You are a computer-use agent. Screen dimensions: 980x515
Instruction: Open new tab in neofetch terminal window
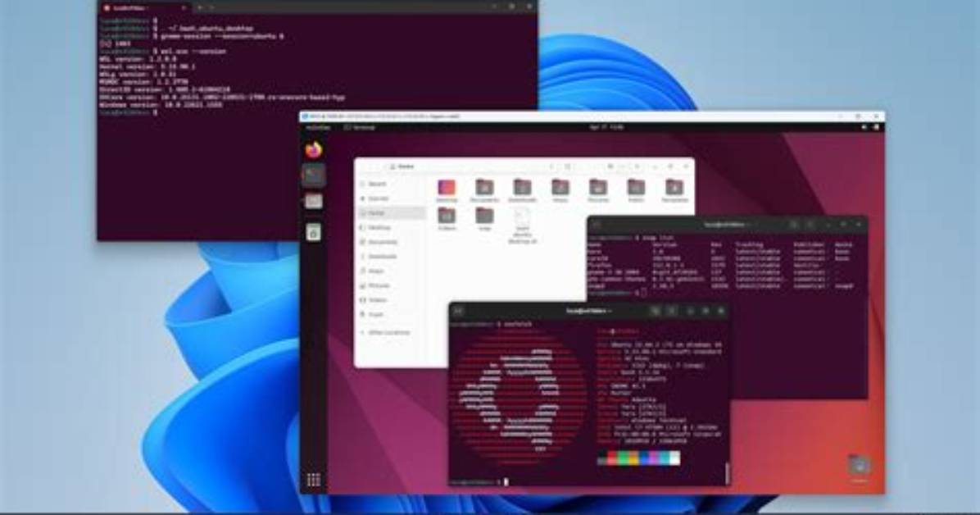click(457, 310)
